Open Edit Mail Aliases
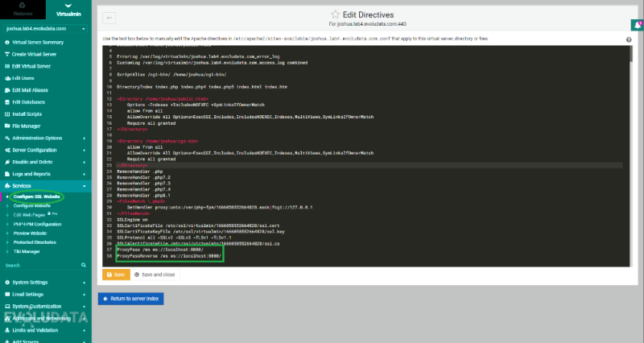 30,90
